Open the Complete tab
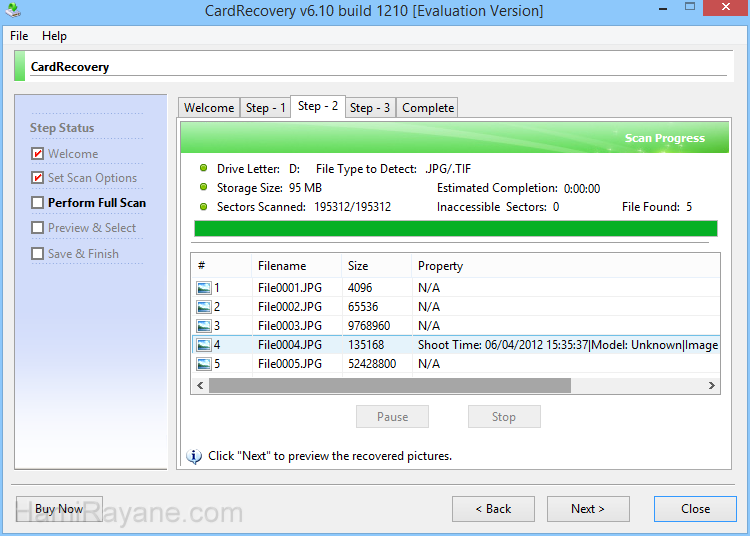 [x=428, y=108]
